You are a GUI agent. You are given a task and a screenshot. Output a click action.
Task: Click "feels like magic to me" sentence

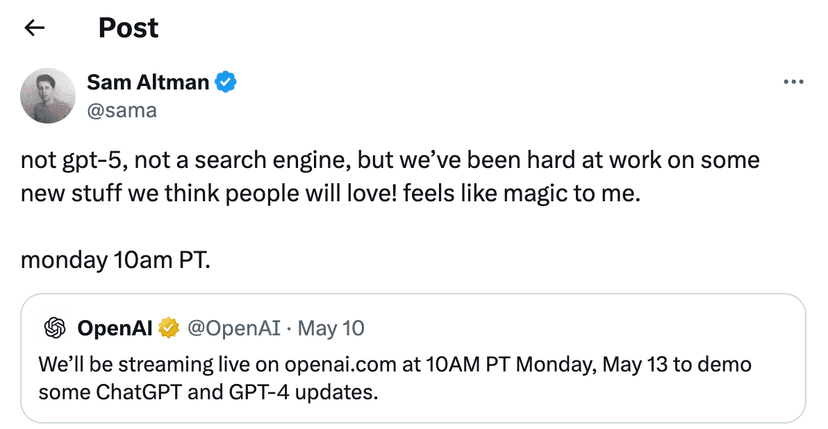[532, 193]
